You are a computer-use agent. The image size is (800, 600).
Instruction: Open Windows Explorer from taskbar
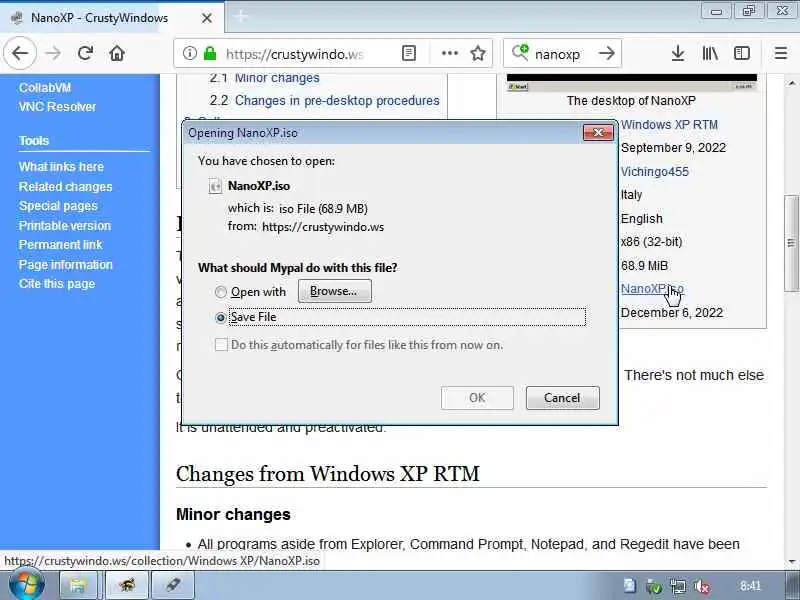77,585
